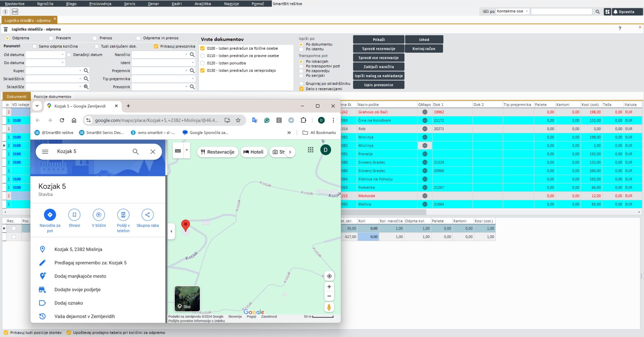Open the GMaps globe icon for Prevalje row

pos(425,154)
